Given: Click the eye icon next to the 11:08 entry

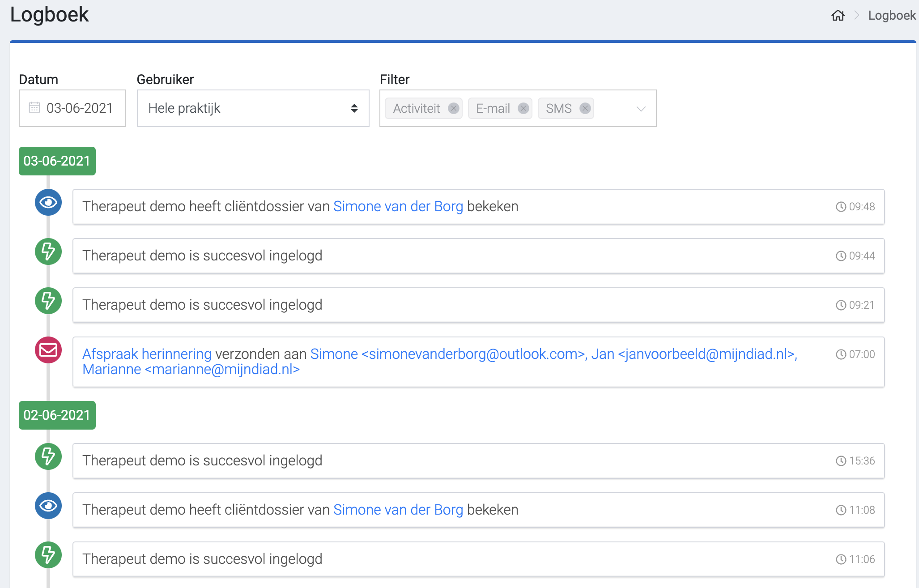Looking at the screenshot, I should pyautogui.click(x=48, y=506).
